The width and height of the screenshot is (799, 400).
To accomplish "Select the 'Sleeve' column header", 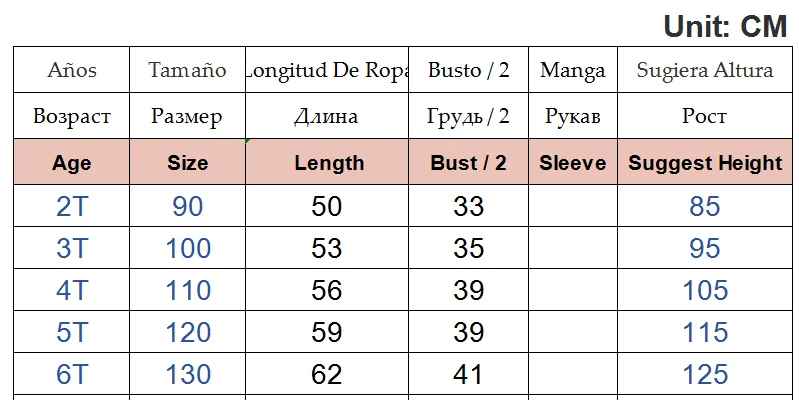I will [x=573, y=163].
